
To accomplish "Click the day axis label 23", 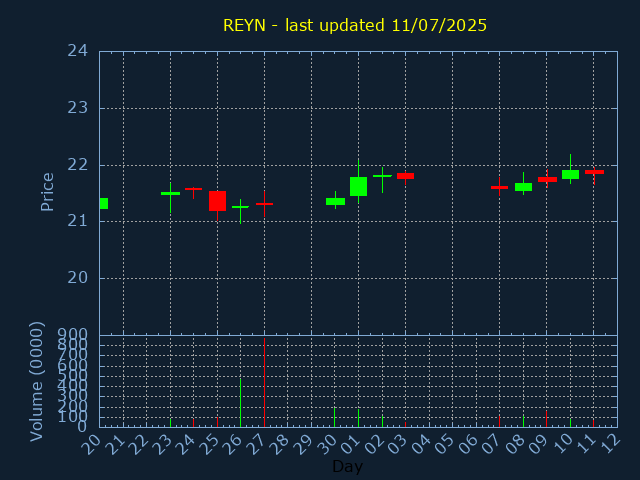I will click(x=162, y=444).
